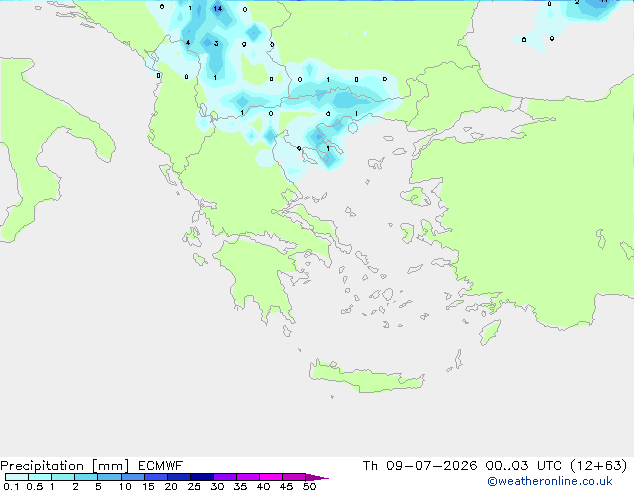
Task: Choose the 20–25 mm legend swatch
Action: point(179,477)
